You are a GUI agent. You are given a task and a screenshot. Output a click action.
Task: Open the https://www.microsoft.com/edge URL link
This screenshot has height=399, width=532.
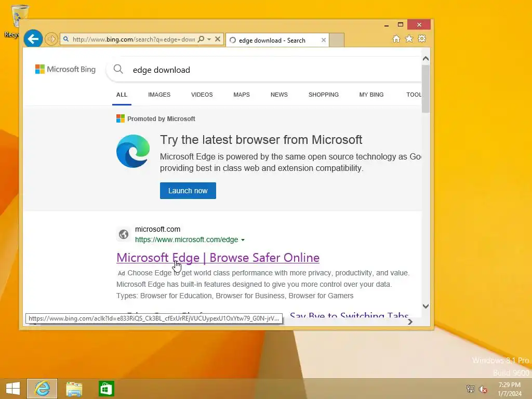pos(187,240)
